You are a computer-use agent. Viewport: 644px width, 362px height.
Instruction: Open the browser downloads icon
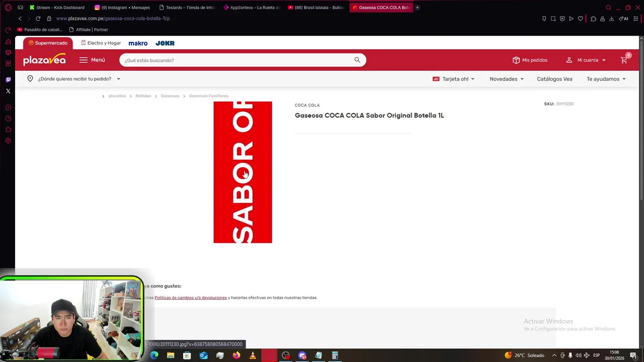point(611,19)
